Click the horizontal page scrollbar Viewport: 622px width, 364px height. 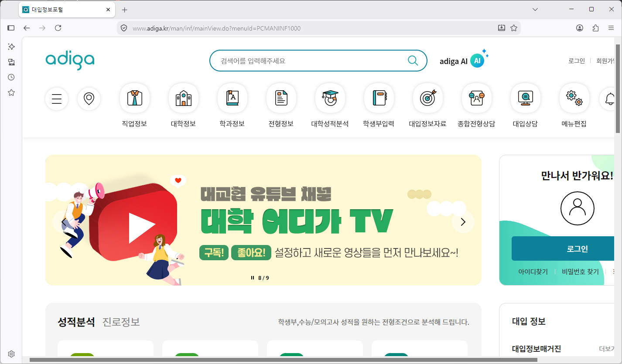284,360
